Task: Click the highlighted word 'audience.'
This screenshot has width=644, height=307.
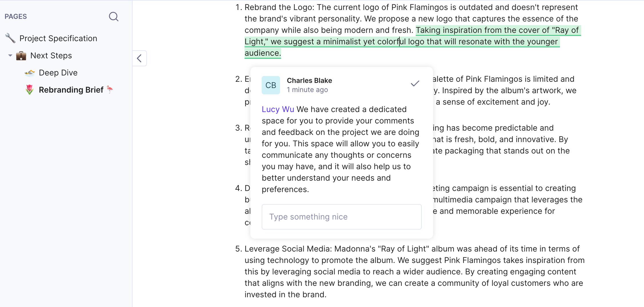Action: (263, 53)
